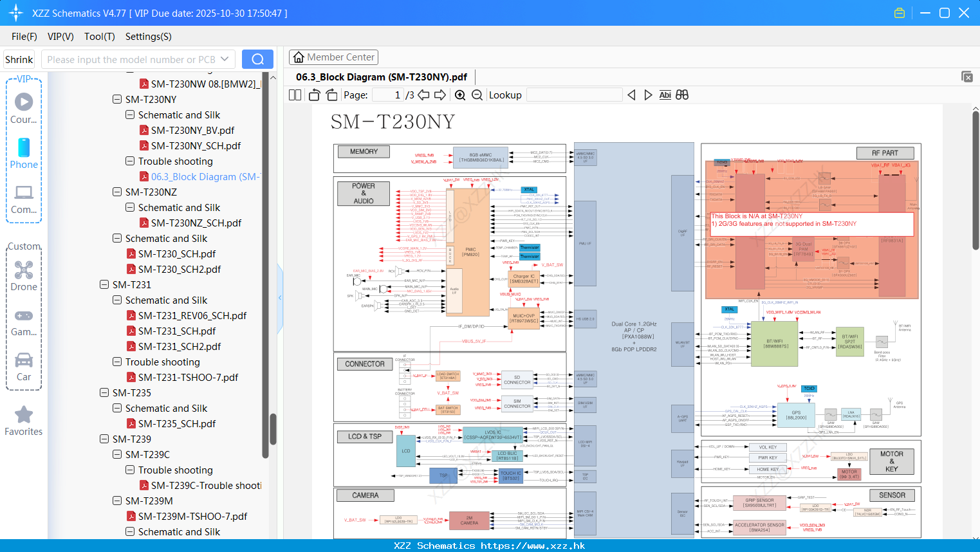Click the page number field

pyautogui.click(x=388, y=95)
